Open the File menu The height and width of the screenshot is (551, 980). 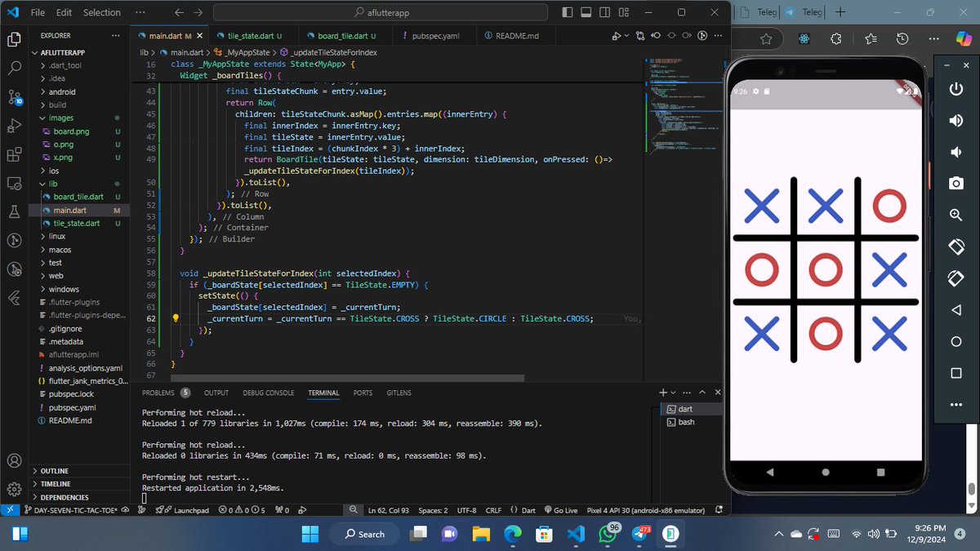38,12
